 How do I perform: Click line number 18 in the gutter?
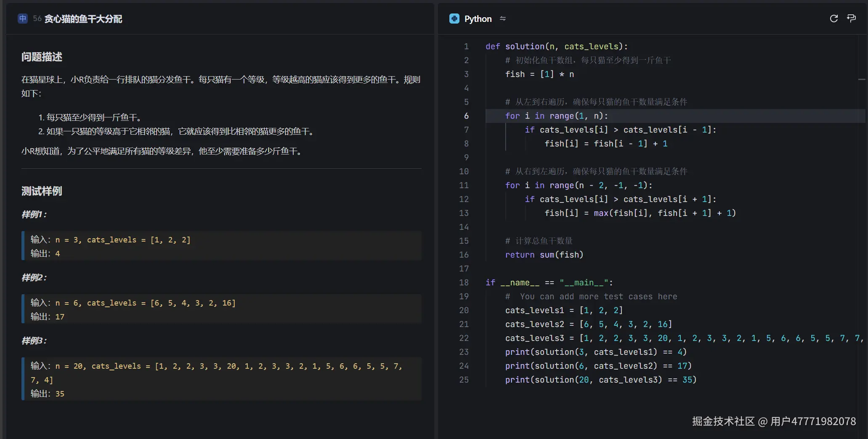tap(464, 282)
